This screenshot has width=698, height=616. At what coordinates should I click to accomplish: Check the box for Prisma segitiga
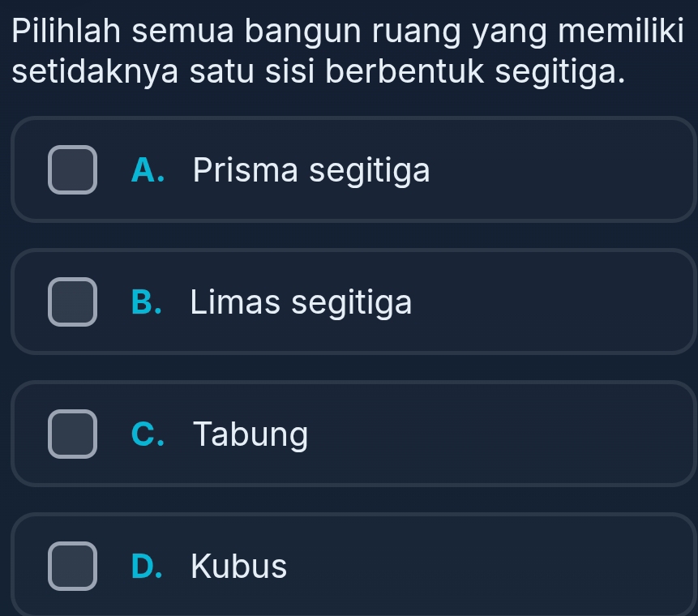pyautogui.click(x=72, y=170)
